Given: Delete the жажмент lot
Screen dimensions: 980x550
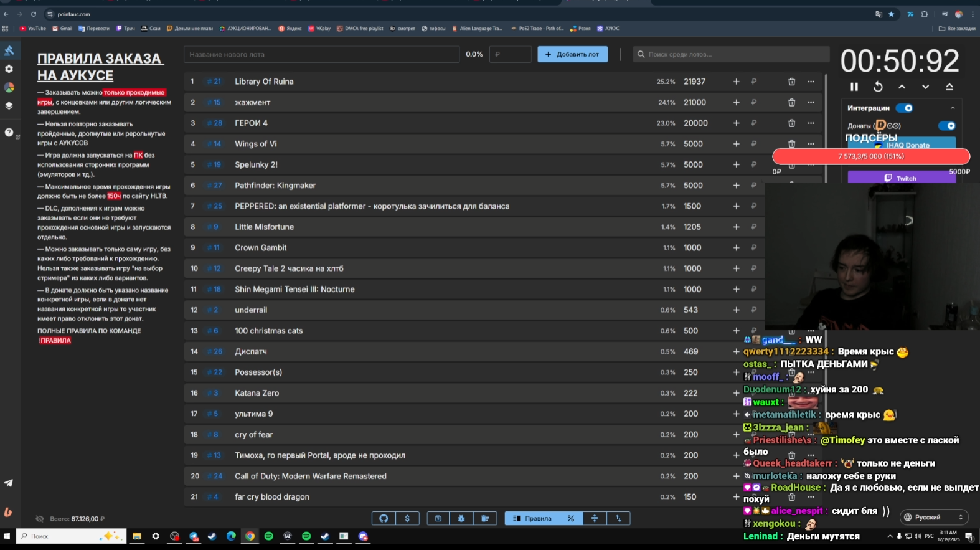Looking at the screenshot, I should point(791,102).
